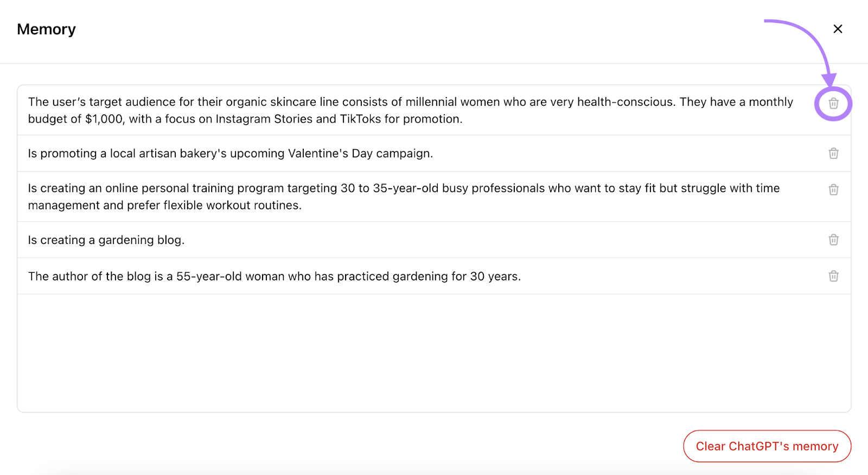Select the 'Is creating a gardening blog' entry

(x=106, y=240)
